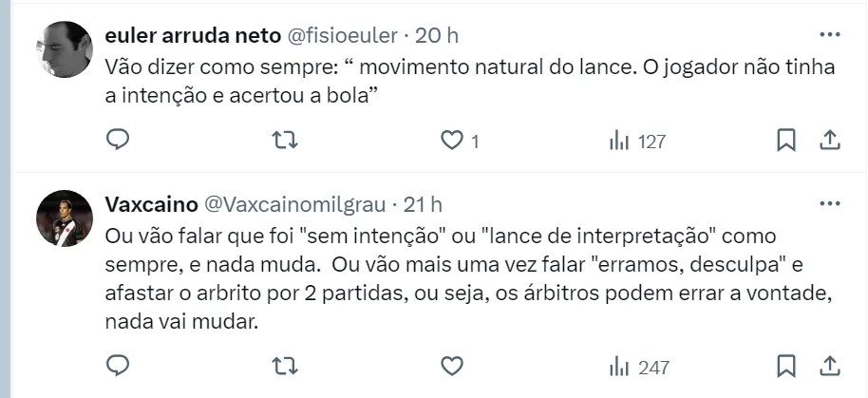
Task: Open more options for euler's tweet
Action: (x=829, y=35)
